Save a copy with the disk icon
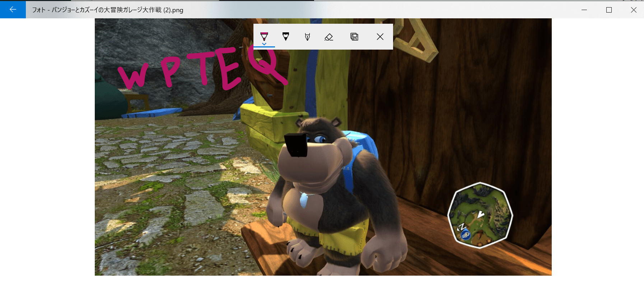The width and height of the screenshot is (644, 285). [354, 37]
